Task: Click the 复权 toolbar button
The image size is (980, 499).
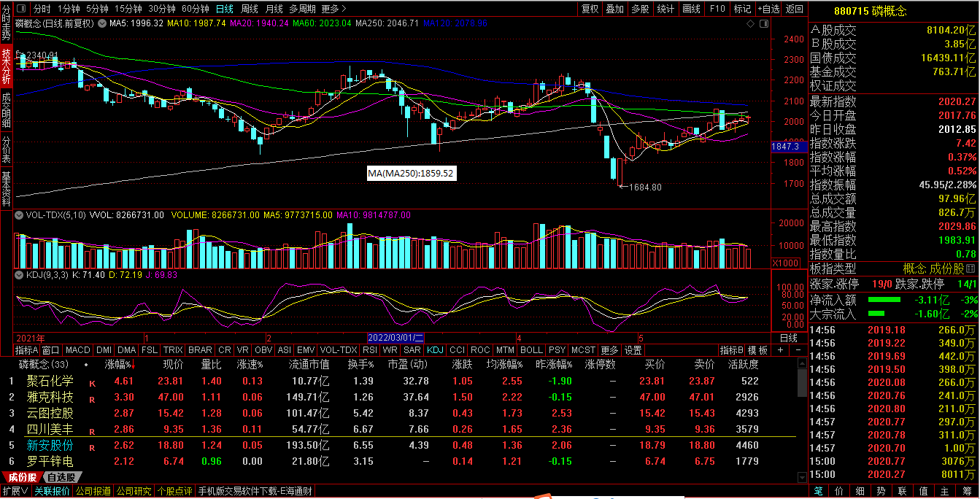Action: click(590, 9)
